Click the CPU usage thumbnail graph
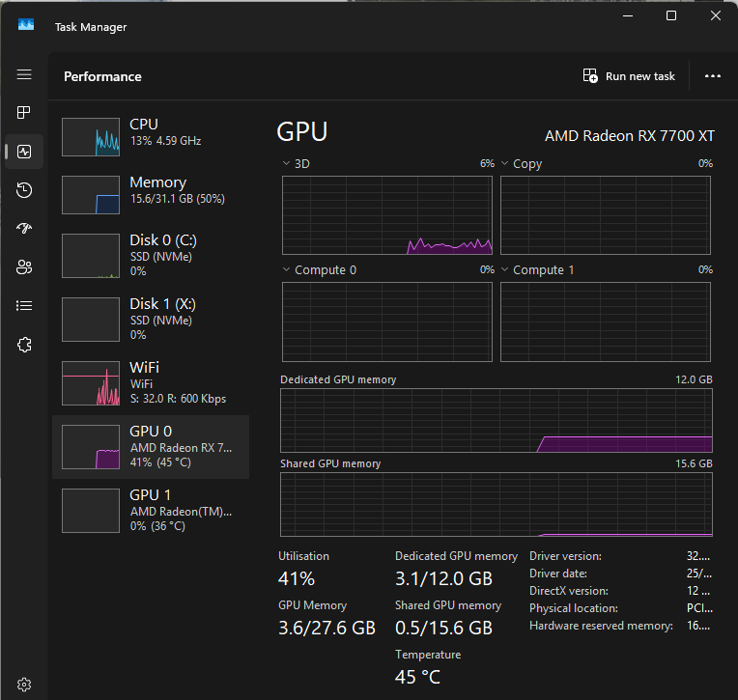 [x=91, y=137]
